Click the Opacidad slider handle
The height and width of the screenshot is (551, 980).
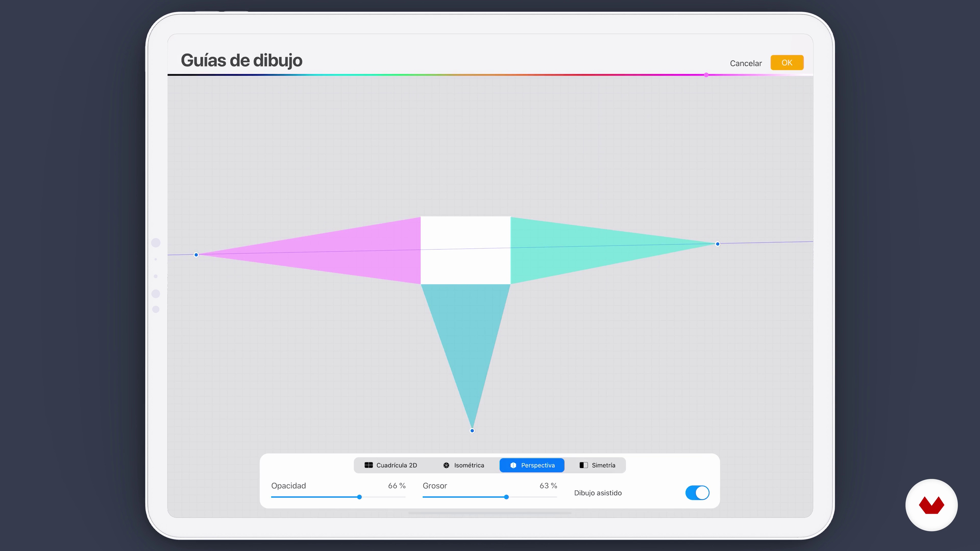(x=360, y=497)
